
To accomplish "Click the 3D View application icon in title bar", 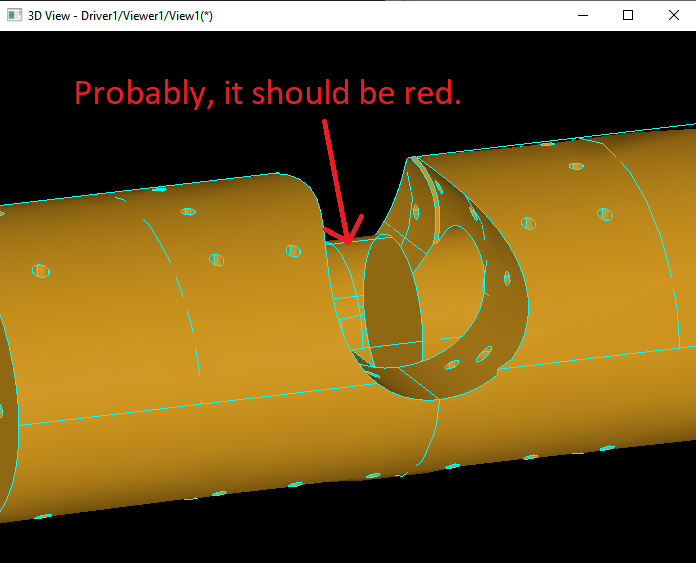I will pos(14,15).
